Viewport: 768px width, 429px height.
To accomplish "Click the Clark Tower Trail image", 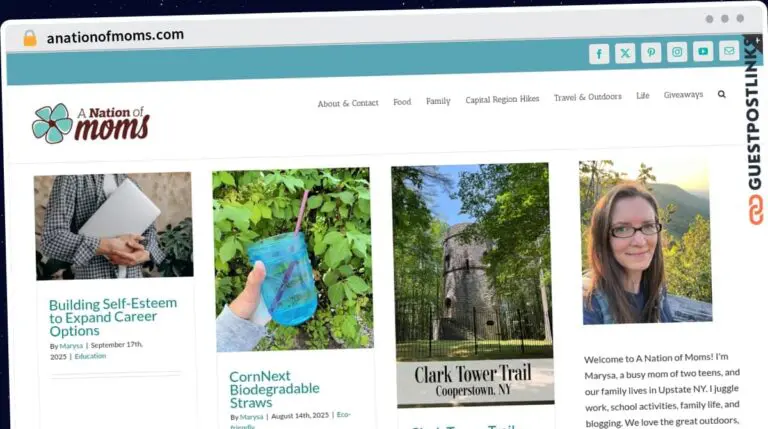I will (x=472, y=285).
